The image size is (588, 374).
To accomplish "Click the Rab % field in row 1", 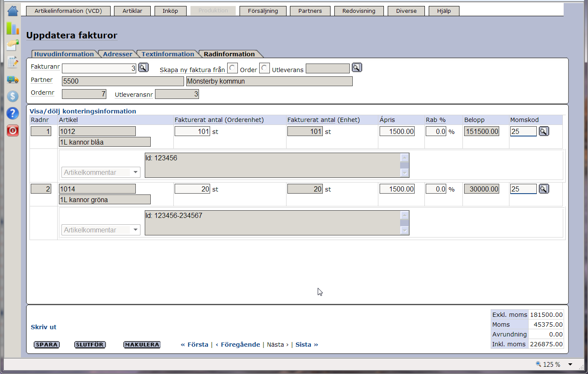I will coord(436,131).
